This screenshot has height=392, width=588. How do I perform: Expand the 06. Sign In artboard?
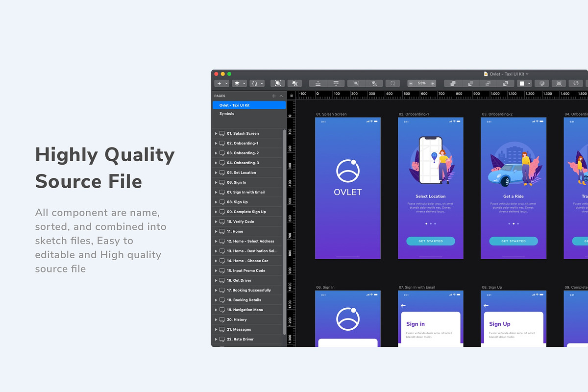pyautogui.click(x=216, y=182)
